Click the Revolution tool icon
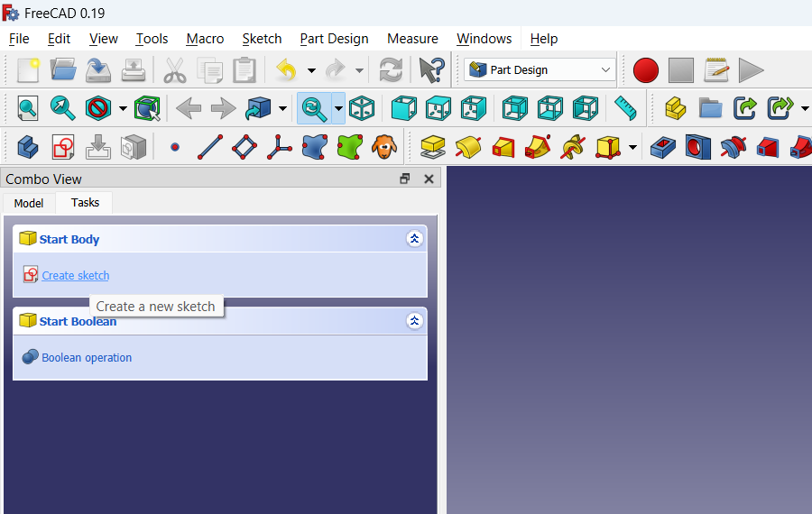The width and height of the screenshot is (812, 514). pos(468,147)
